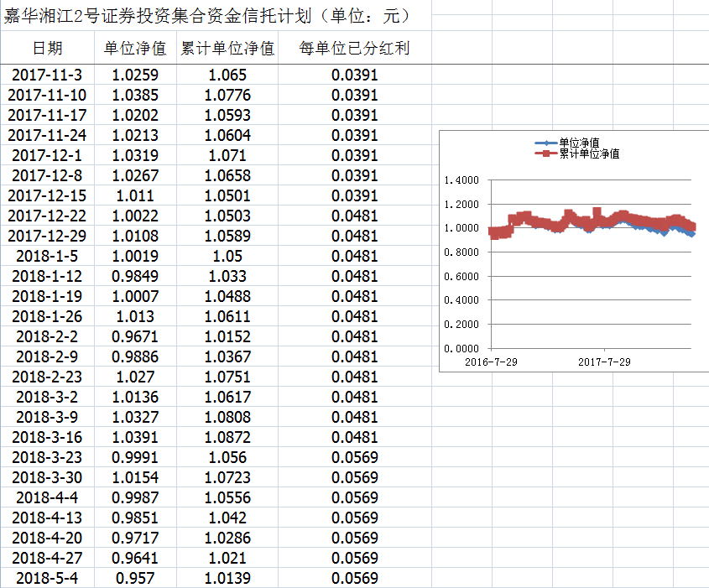This screenshot has width=709, height=588.
Task: Click the cell containing 0.9671
Action: point(135,336)
